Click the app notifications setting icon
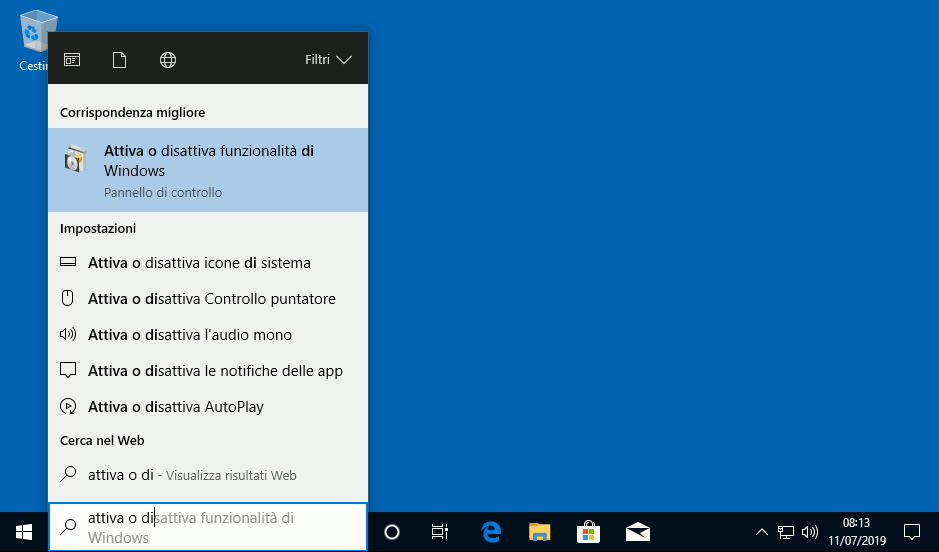Viewport: 939px width, 552px height. click(x=68, y=370)
